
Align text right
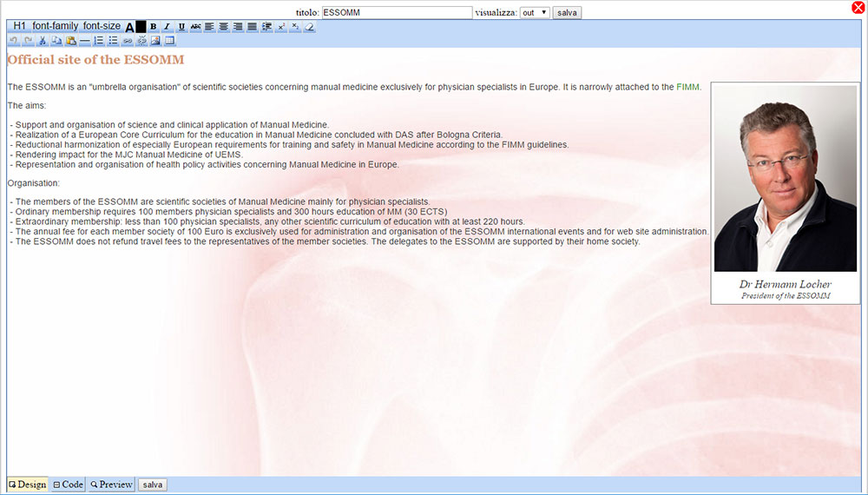click(x=238, y=27)
